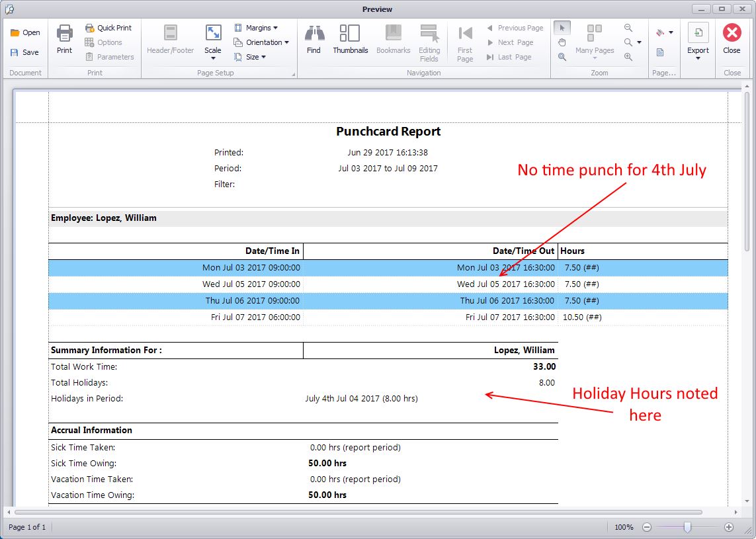Click the Header/Footer tool
Screen dimensions: 756x539
point(170,40)
